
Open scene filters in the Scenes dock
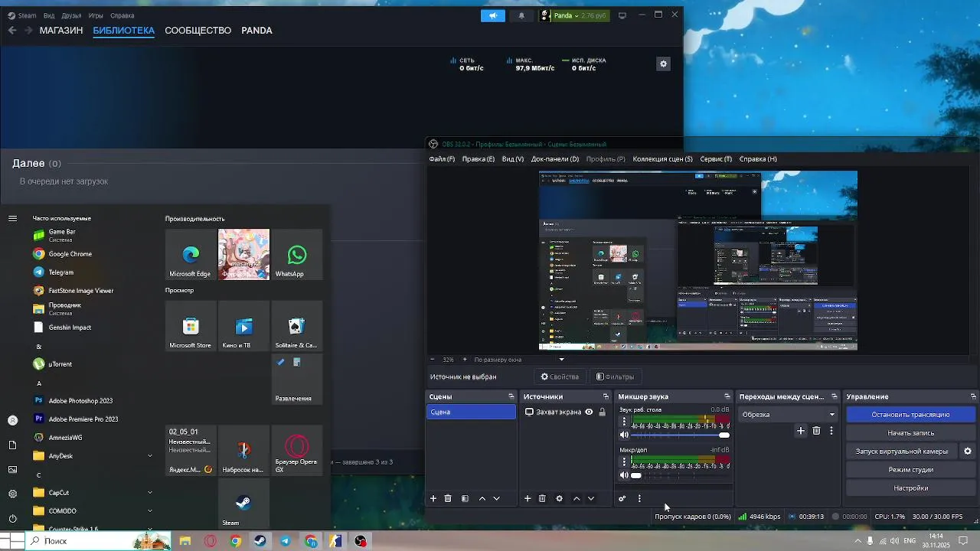465,498
